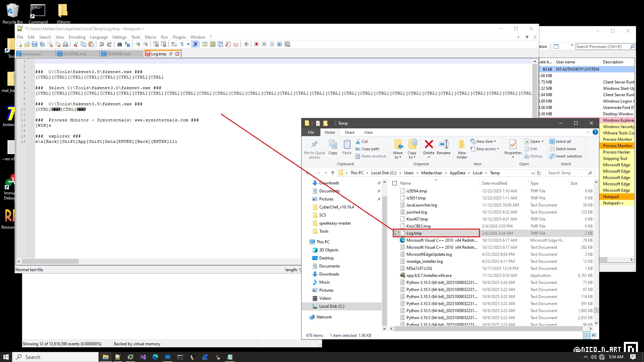Image resolution: width=644 pixels, height=362 pixels.
Task: Switch to the View ribbon tab
Action: point(368,132)
